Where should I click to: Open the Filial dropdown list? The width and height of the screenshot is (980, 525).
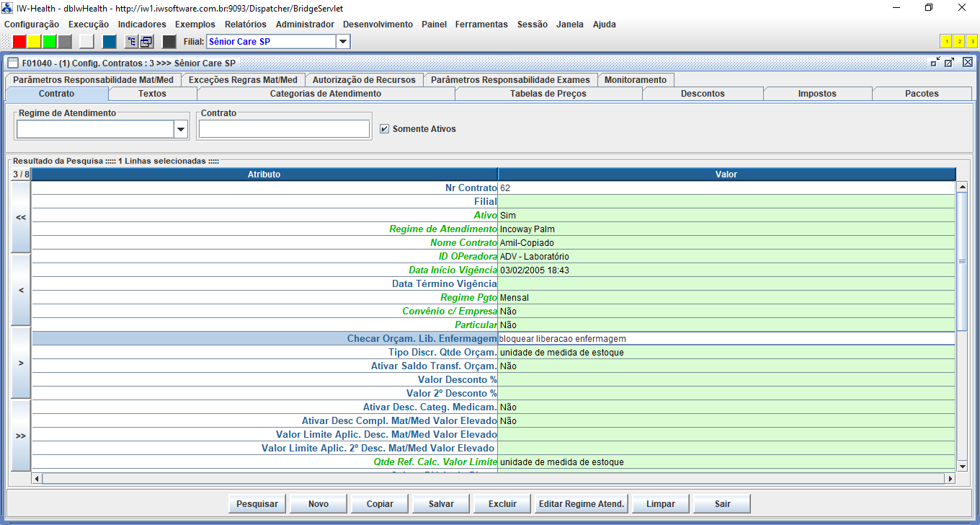343,42
